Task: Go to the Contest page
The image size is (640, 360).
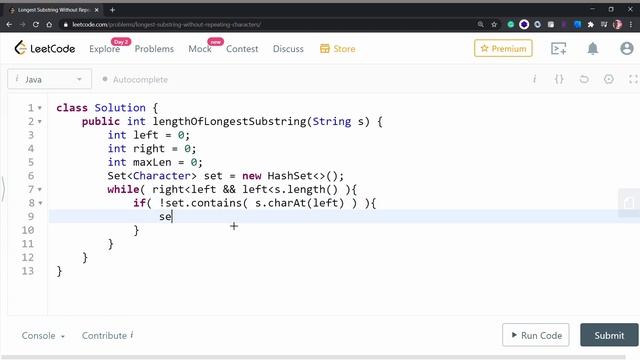Action: tap(242, 49)
